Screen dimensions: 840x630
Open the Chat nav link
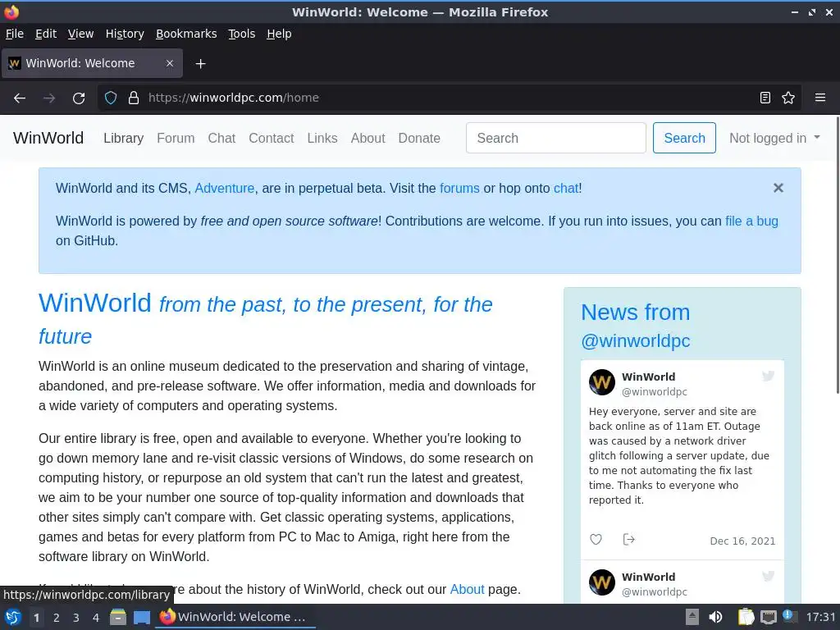[x=221, y=138]
